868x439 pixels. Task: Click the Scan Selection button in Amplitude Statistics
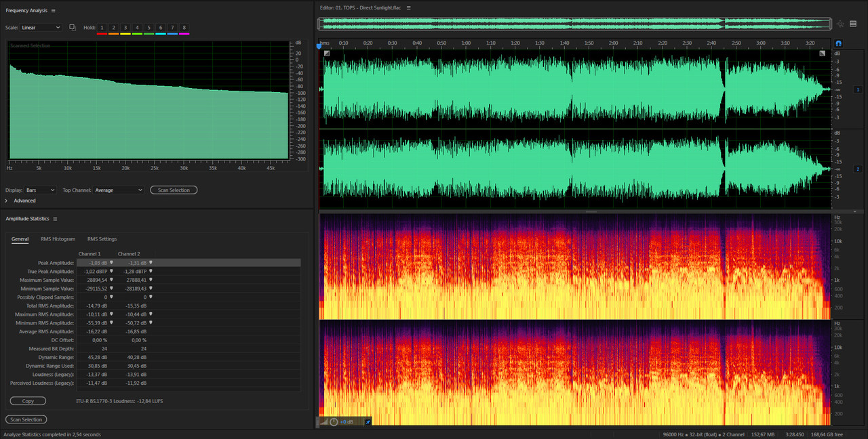point(26,419)
